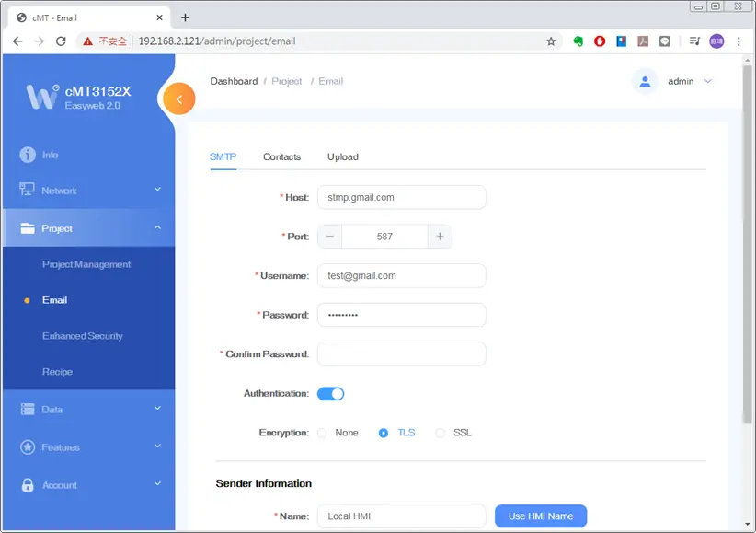The image size is (756, 533).
Task: Switch to the Contacts tab
Action: [282, 156]
